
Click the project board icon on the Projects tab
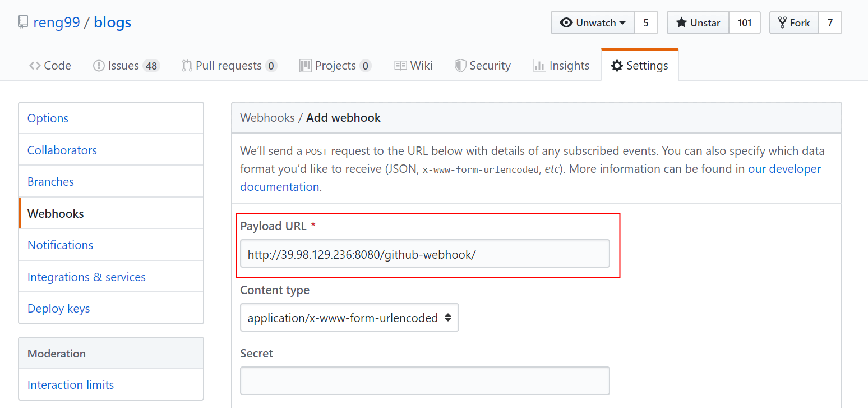[306, 66]
